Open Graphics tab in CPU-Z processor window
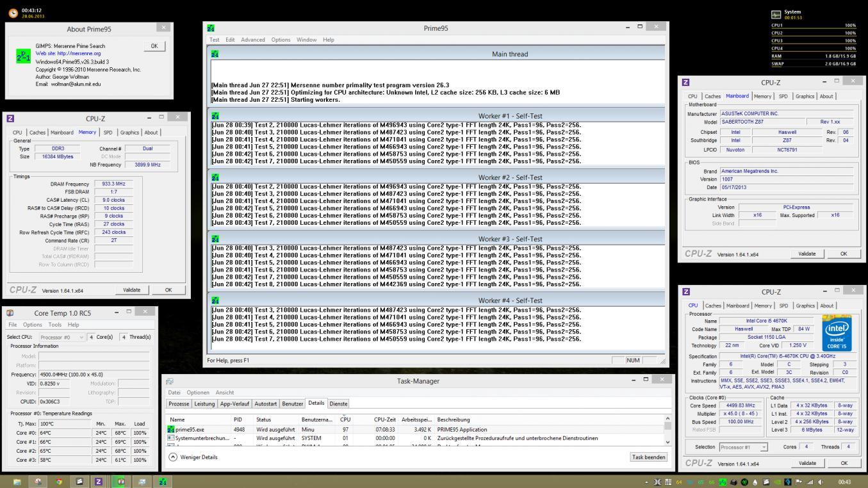 click(805, 305)
